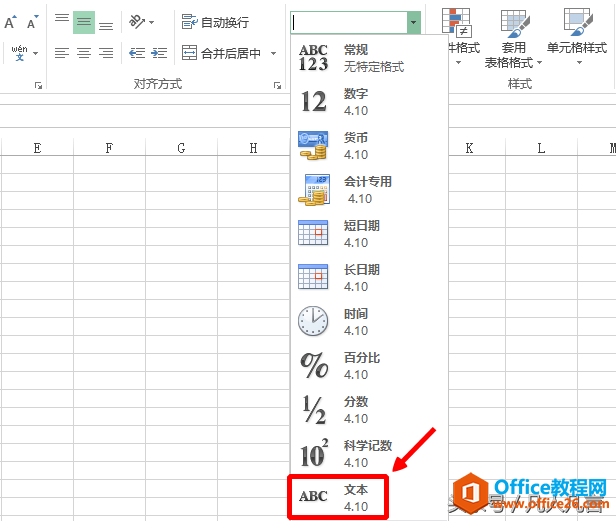The image size is (616, 521).
Task: Toggle middle vertical alignment
Action: [x=84, y=22]
